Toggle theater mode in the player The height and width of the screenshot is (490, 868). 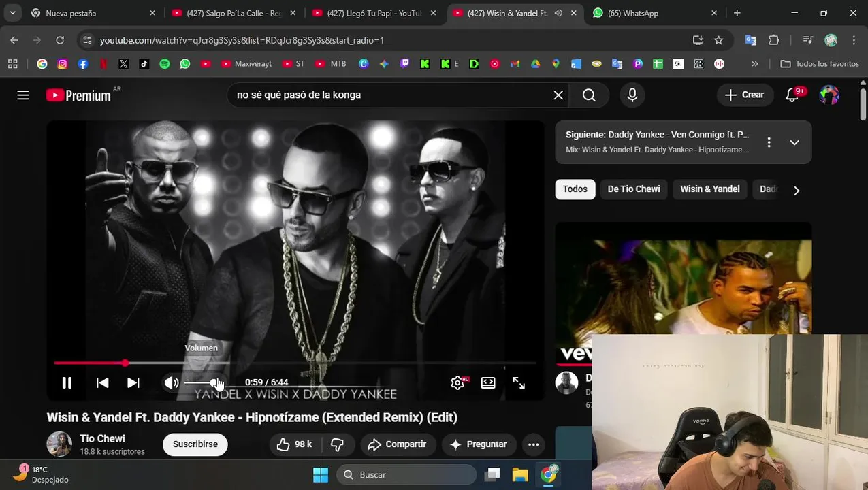pyautogui.click(x=488, y=383)
